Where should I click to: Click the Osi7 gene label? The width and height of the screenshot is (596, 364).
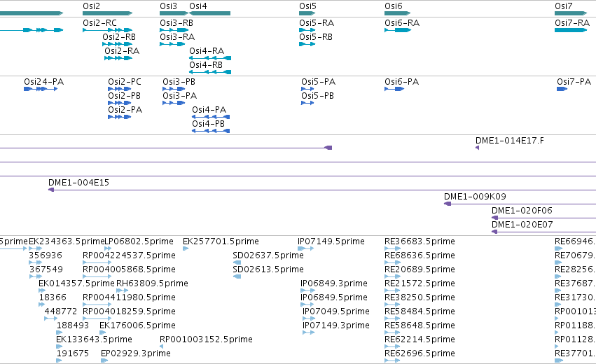tap(563, 6)
